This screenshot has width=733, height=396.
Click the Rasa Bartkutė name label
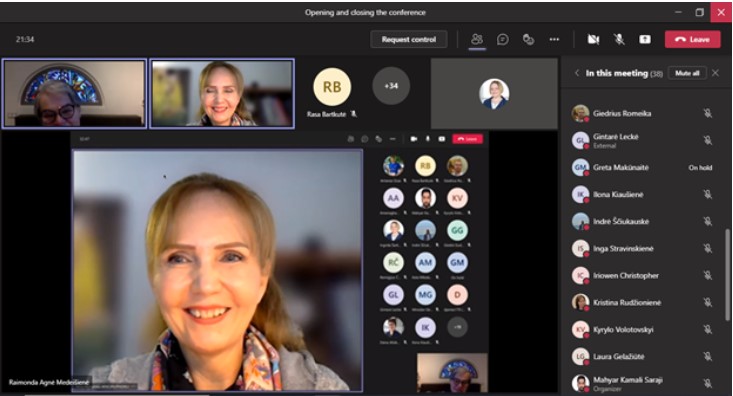pyautogui.click(x=327, y=114)
